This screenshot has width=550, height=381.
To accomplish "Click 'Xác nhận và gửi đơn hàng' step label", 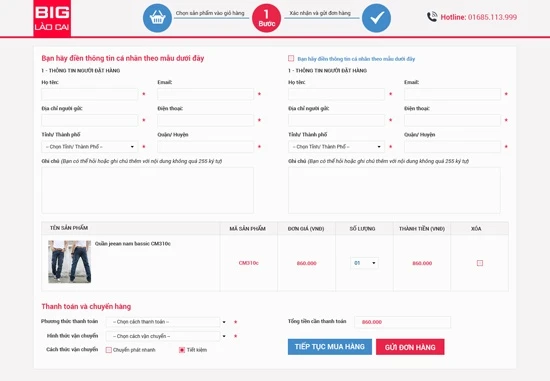I will tap(320, 13).
